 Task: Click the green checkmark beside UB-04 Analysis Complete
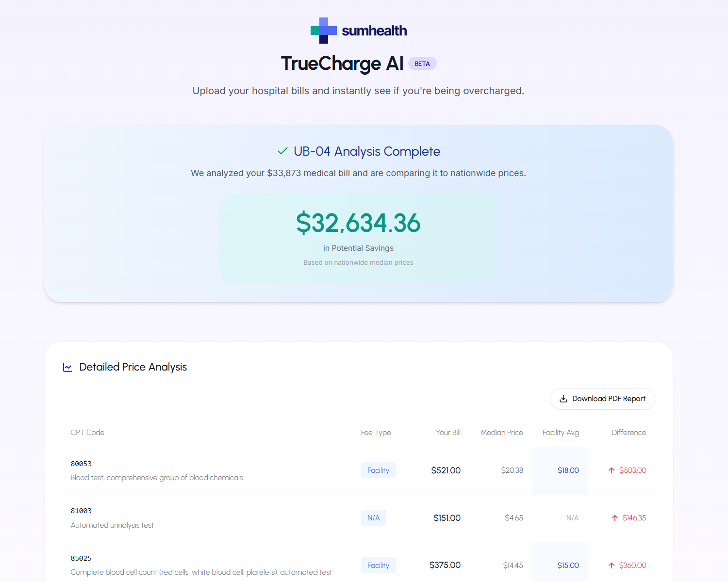pyautogui.click(x=282, y=151)
